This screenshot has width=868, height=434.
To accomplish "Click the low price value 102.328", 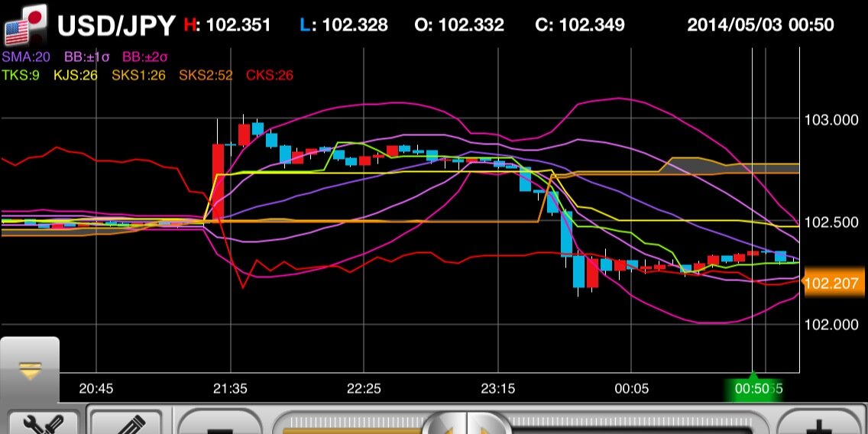I will 355,25.
